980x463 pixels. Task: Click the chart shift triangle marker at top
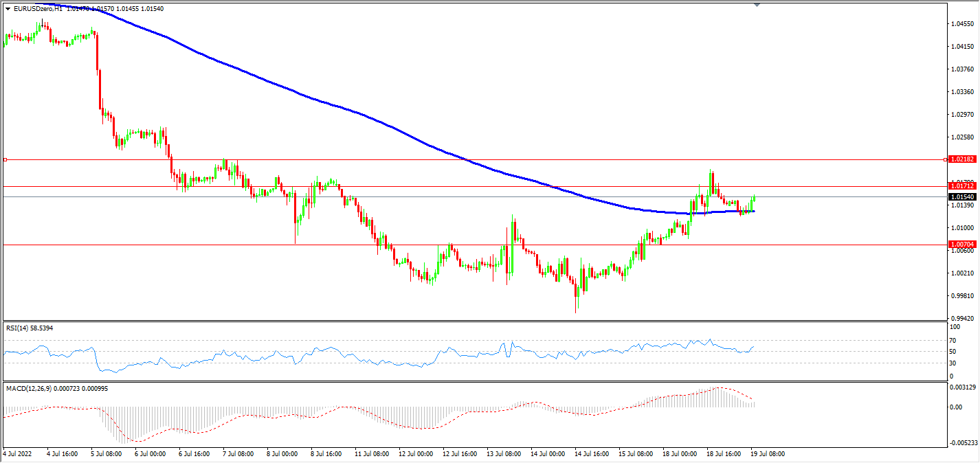[x=757, y=5]
